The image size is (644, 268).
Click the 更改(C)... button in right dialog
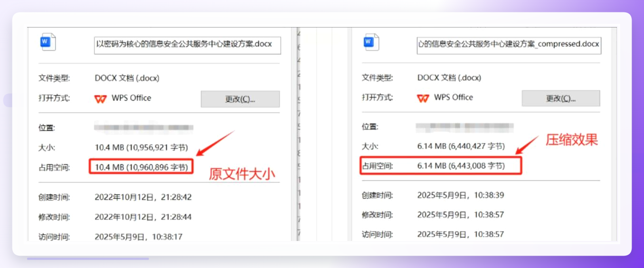tap(561, 98)
